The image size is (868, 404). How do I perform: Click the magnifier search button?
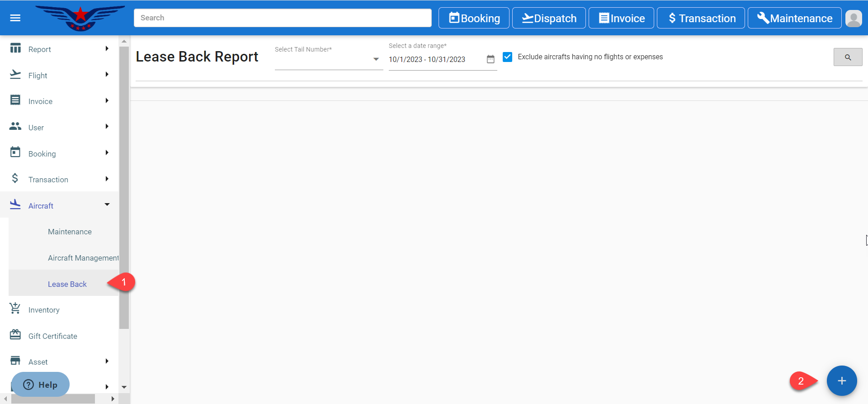tap(848, 57)
